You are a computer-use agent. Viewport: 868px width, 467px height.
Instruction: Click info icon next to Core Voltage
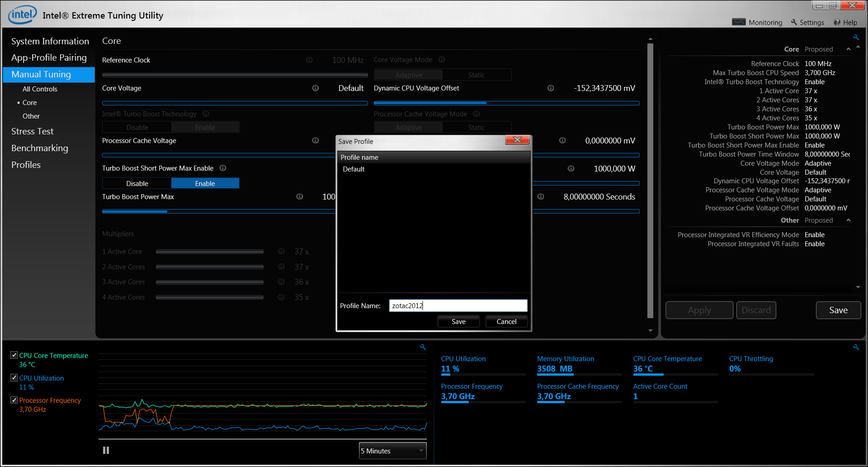[316, 88]
